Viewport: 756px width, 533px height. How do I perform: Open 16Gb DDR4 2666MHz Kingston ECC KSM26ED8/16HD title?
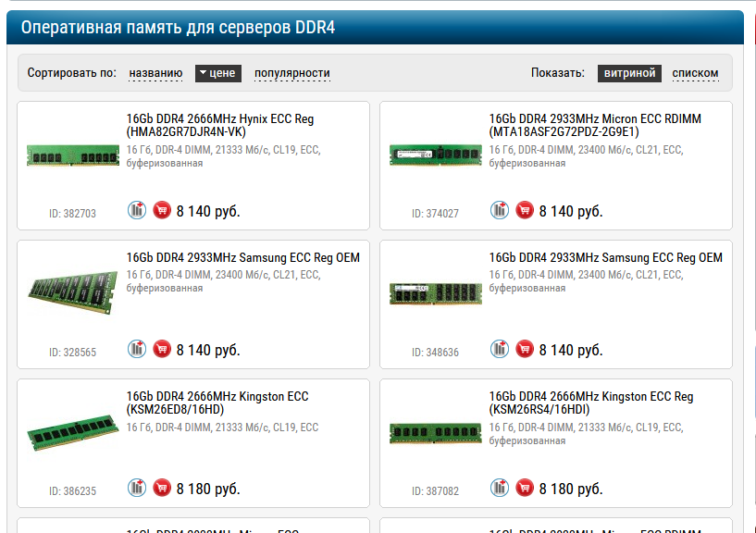pos(217,403)
